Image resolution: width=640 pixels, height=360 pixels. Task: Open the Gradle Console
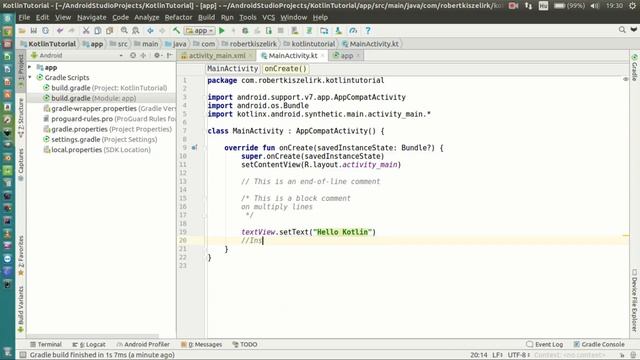click(x=599, y=344)
